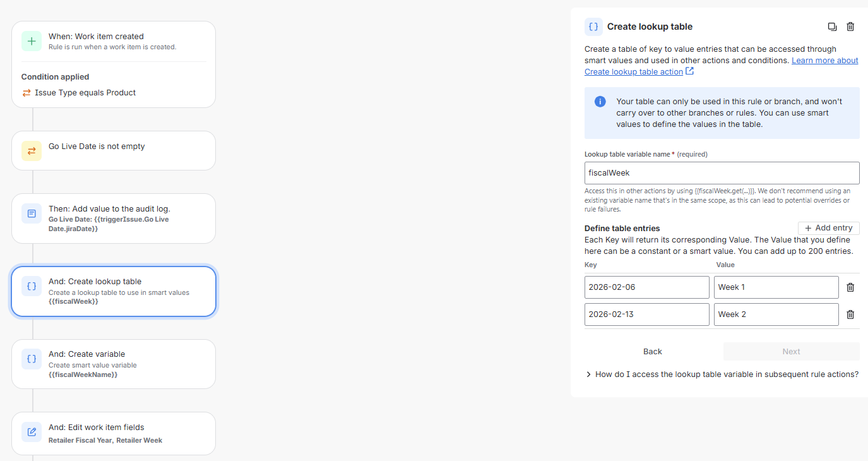Click the duplicate component icon in panel header
868x461 pixels.
(832, 27)
